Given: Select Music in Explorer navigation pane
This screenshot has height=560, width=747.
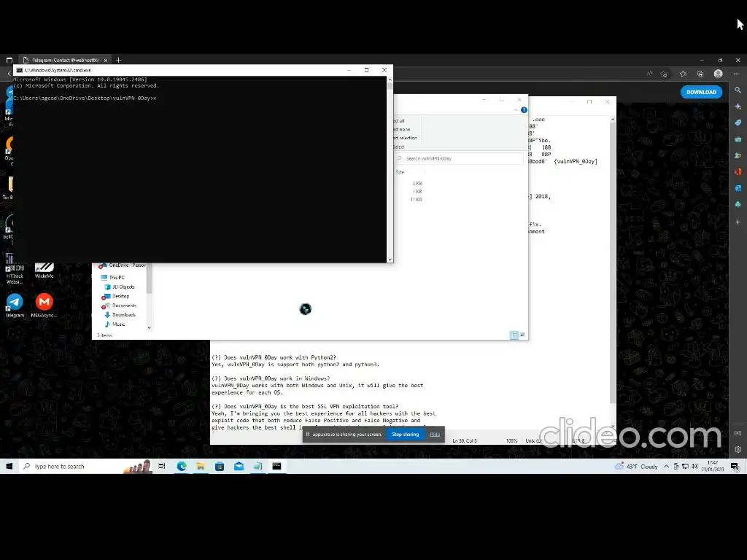Looking at the screenshot, I should point(118,324).
